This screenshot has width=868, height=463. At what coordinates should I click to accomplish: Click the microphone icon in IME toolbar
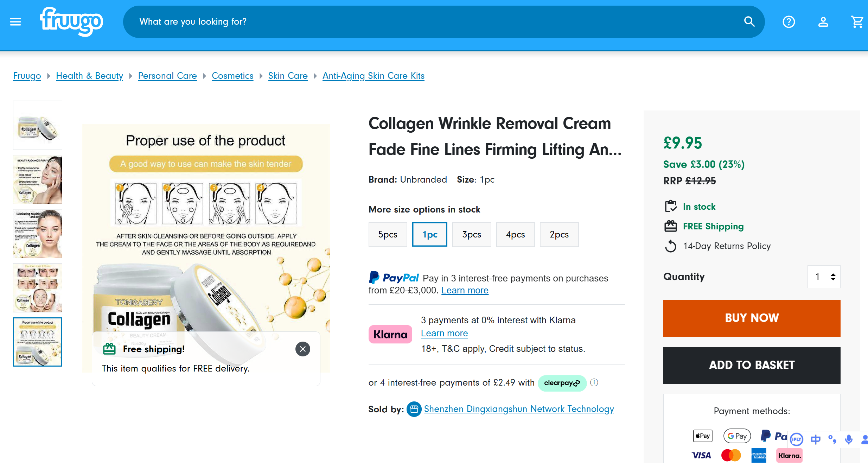pos(849,439)
